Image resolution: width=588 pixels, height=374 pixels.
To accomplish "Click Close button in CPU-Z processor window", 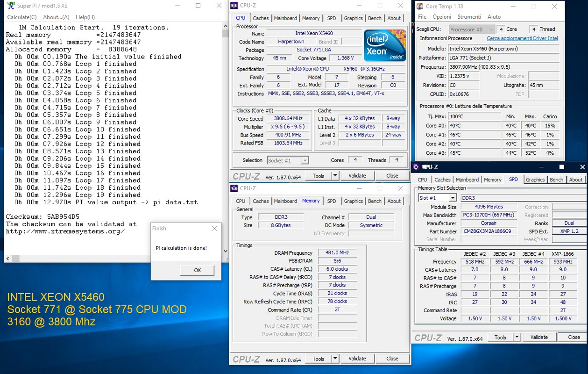I will point(392,176).
